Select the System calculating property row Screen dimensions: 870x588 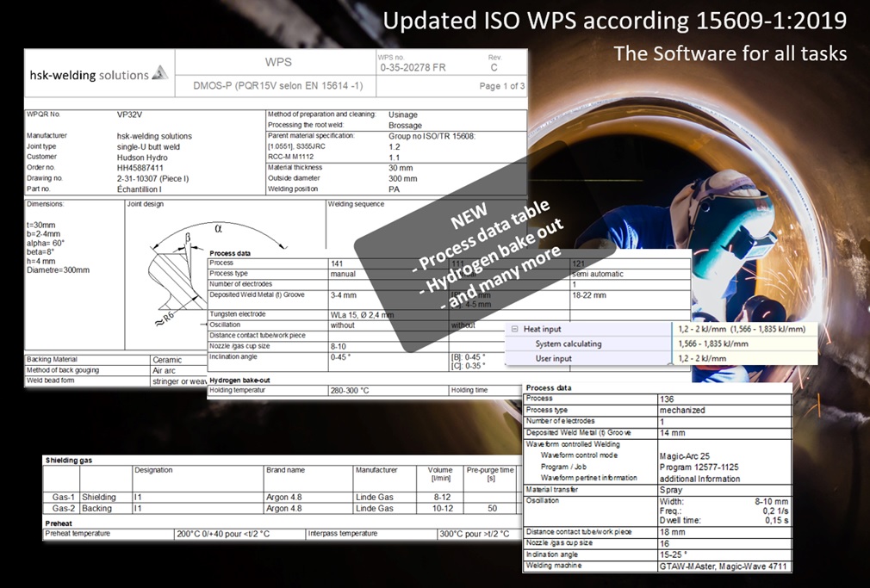567,344
